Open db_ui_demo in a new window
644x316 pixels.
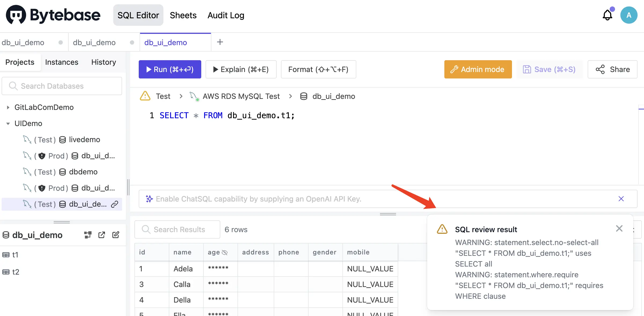[x=101, y=235]
